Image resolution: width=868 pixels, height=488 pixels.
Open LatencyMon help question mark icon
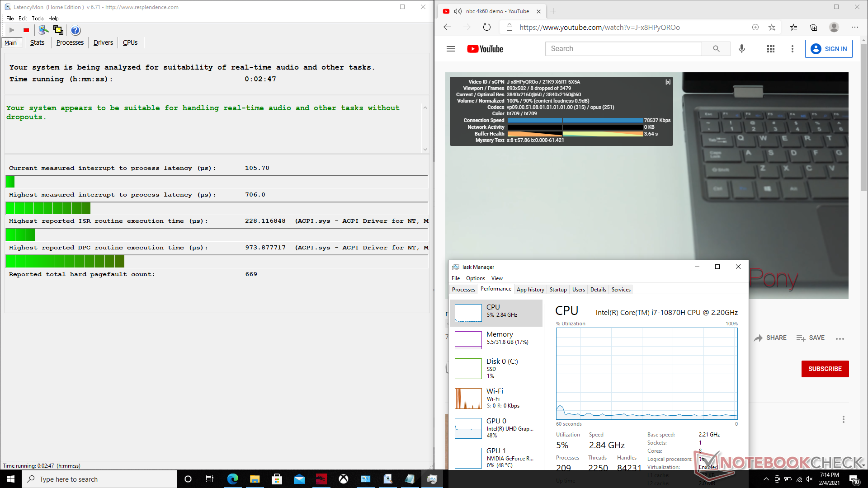point(75,30)
